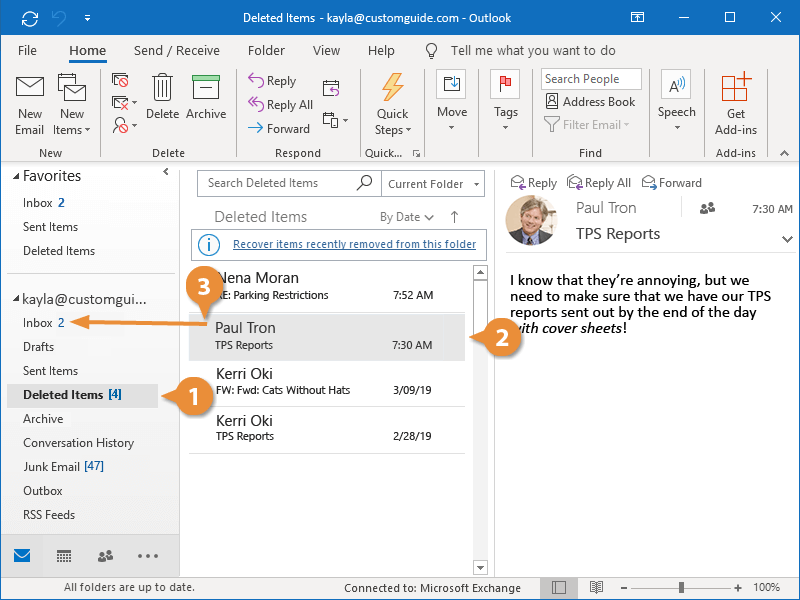Screen dimensions: 800x600
Task: Open the Tags flag menu
Action: [505, 100]
